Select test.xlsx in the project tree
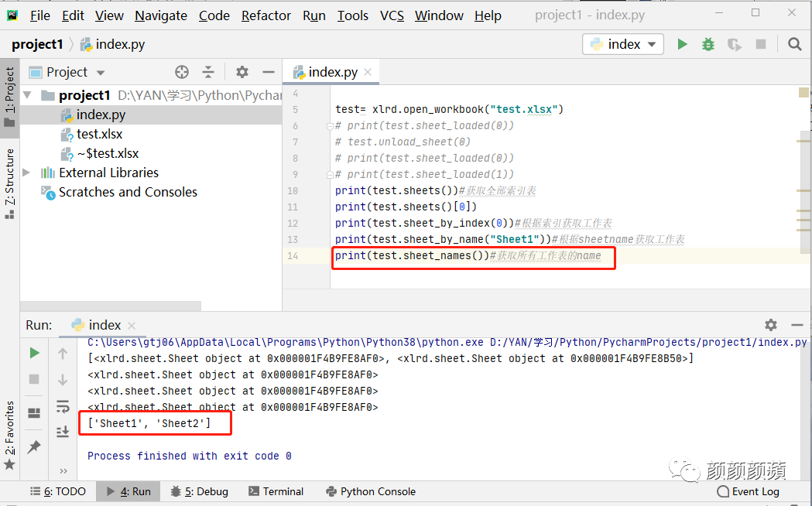Viewport: 812px width, 506px height. click(99, 134)
